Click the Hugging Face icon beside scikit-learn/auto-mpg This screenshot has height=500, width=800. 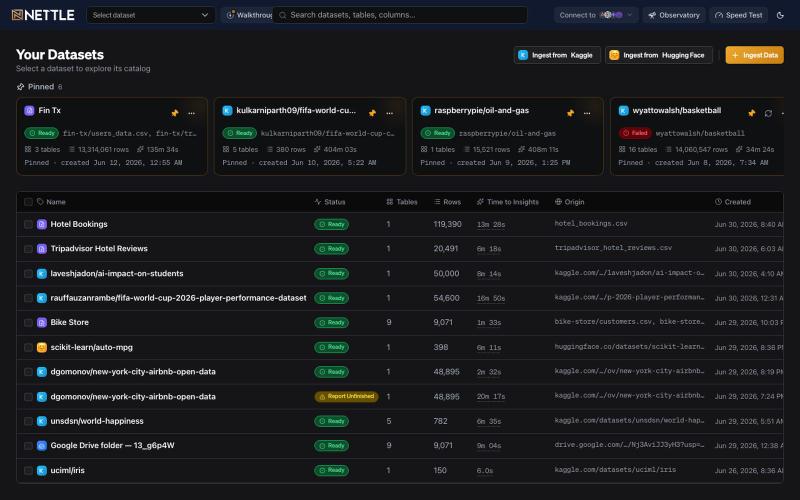coord(42,347)
